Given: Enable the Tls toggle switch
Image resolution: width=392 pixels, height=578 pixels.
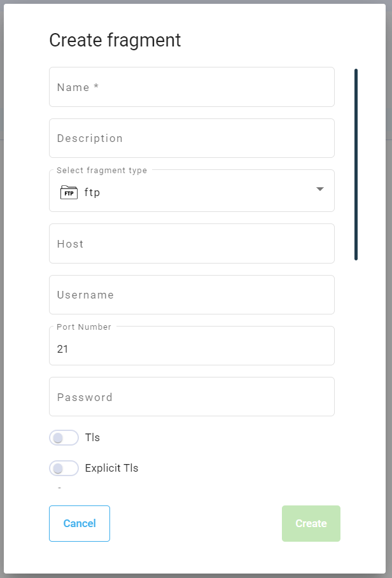Looking at the screenshot, I should coord(64,438).
